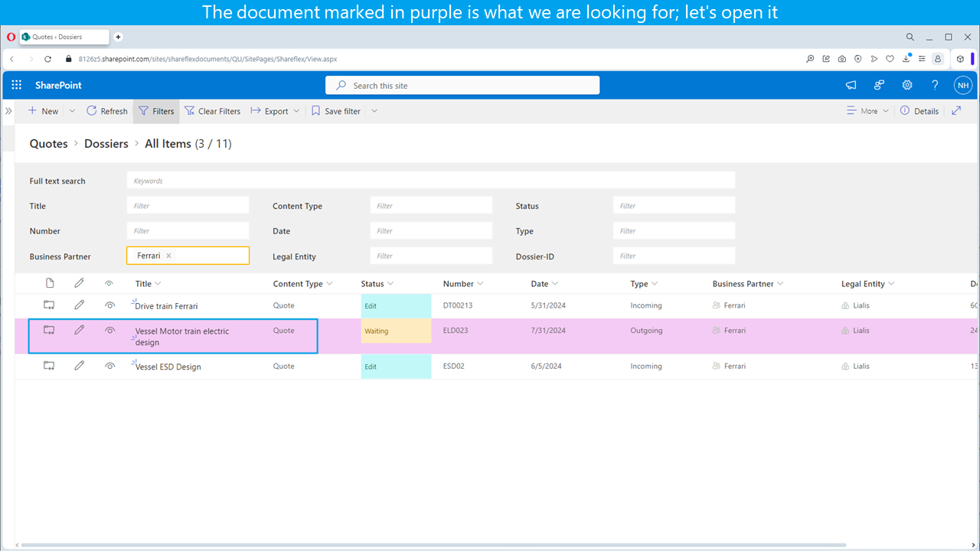The height and width of the screenshot is (551, 980).
Task: Click Clear Filters button
Action: pos(212,111)
